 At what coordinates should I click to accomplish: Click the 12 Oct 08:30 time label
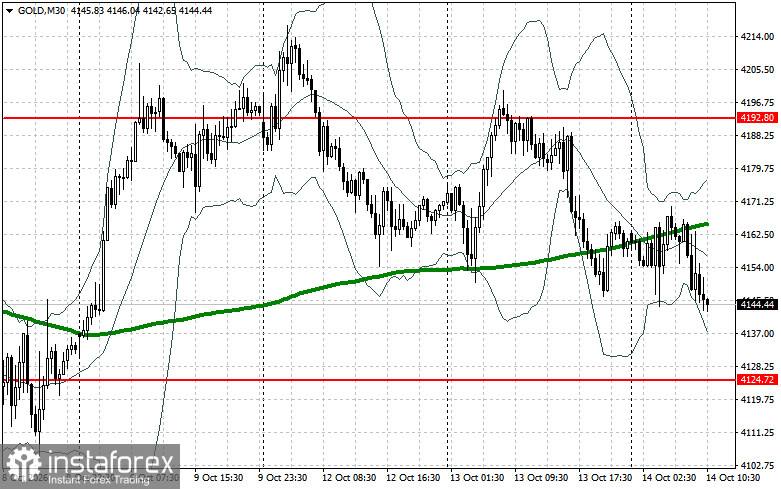coord(349,478)
